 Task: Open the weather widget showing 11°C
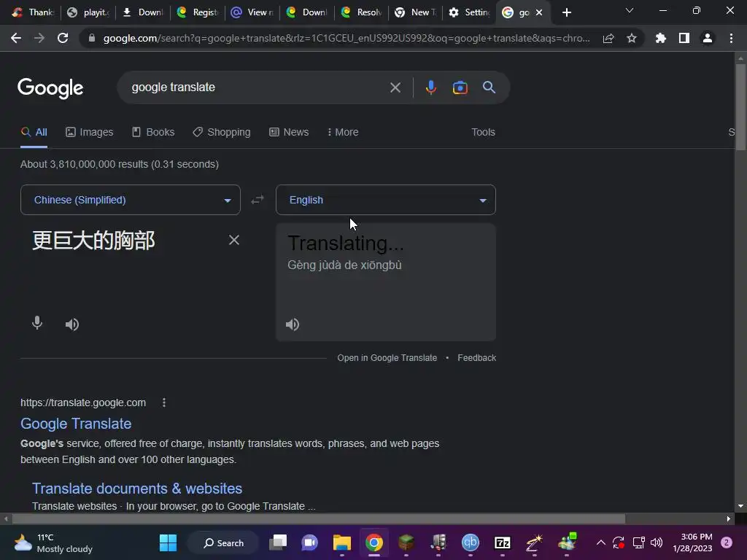(53, 542)
